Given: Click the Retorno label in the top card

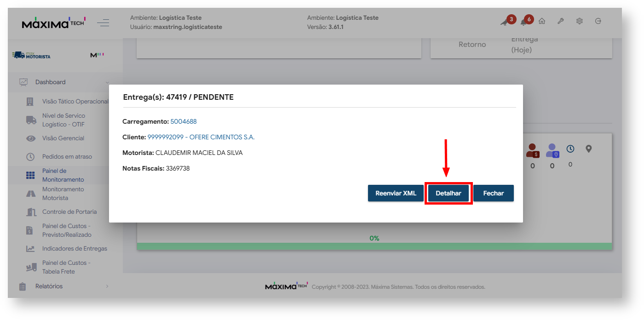Looking at the screenshot, I should point(472,45).
